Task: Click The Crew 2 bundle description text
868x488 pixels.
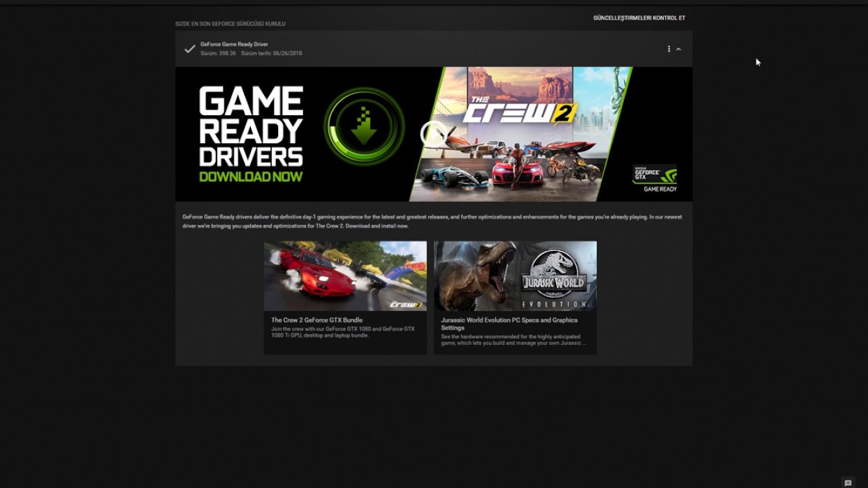Action: coord(342,332)
